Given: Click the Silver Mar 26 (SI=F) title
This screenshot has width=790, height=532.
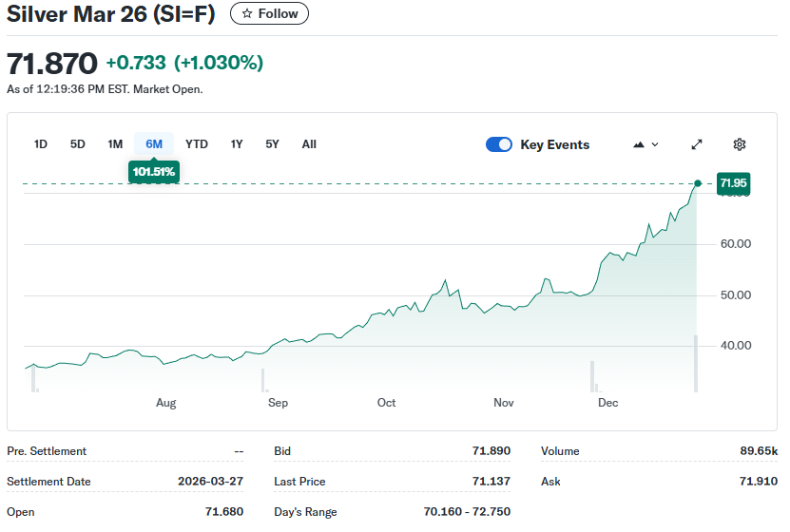Looking at the screenshot, I should pos(111,13).
